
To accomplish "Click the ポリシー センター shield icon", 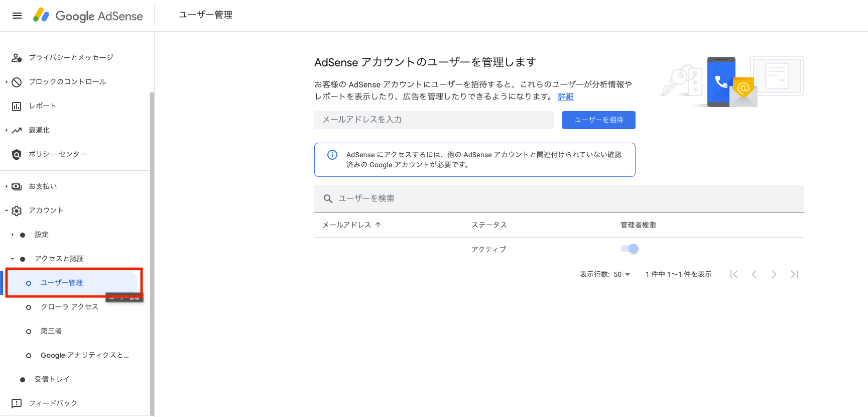I will coord(17,154).
